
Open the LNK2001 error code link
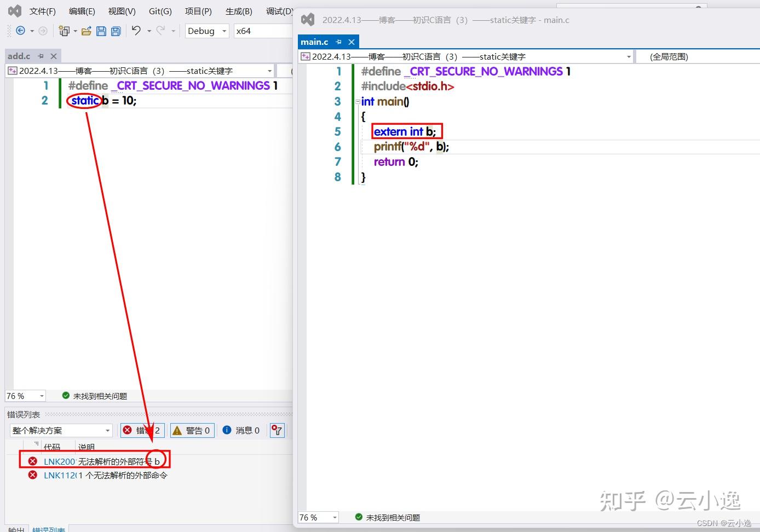59,461
